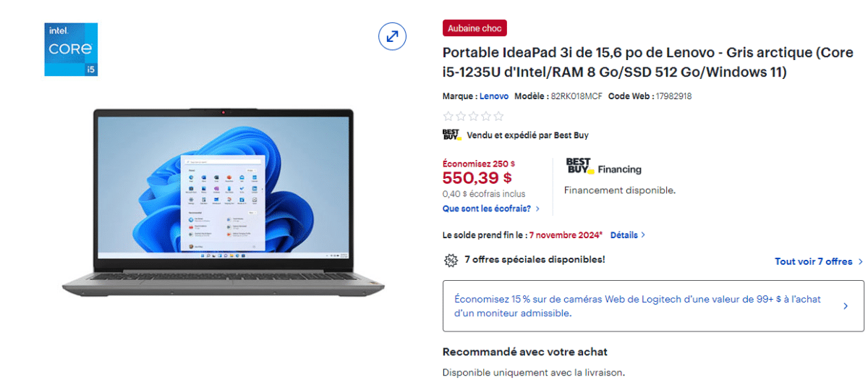Click the fifth empty rating star
The image size is (868, 380).
498,116
